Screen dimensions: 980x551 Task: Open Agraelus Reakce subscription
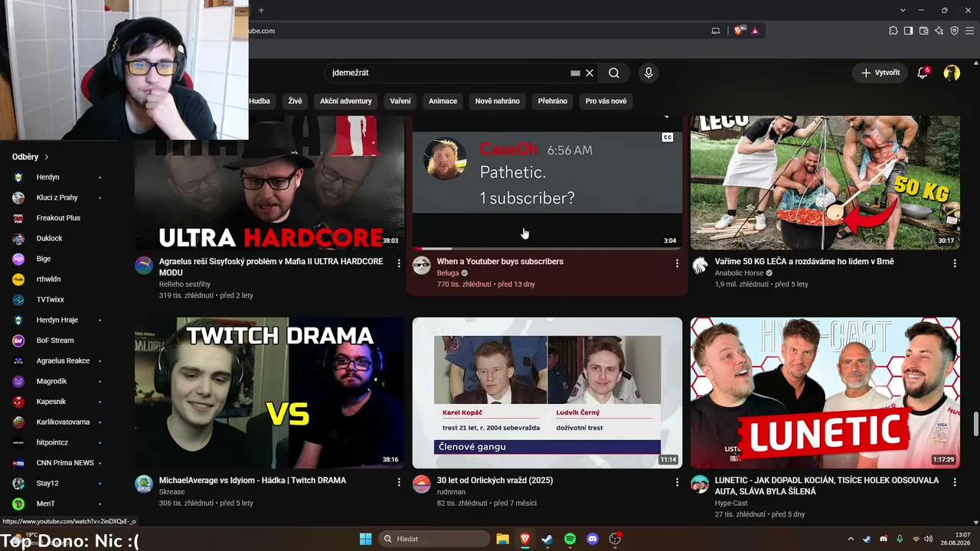coord(57,361)
